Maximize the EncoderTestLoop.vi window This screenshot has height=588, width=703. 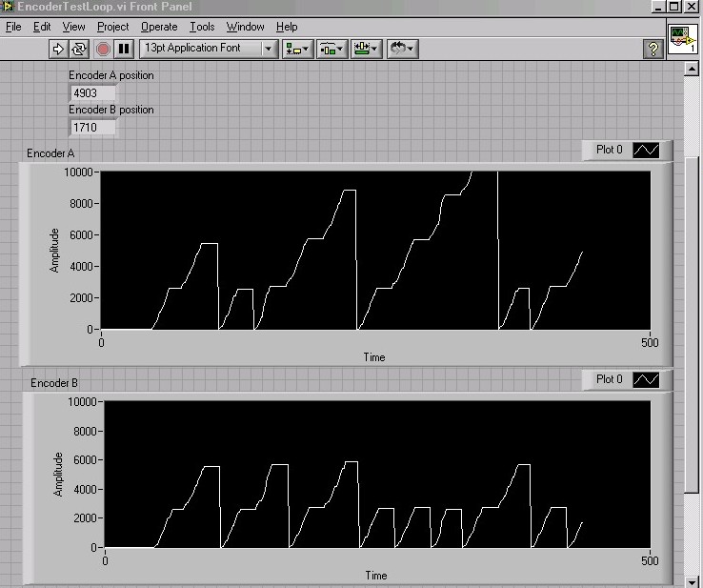[x=673, y=7]
